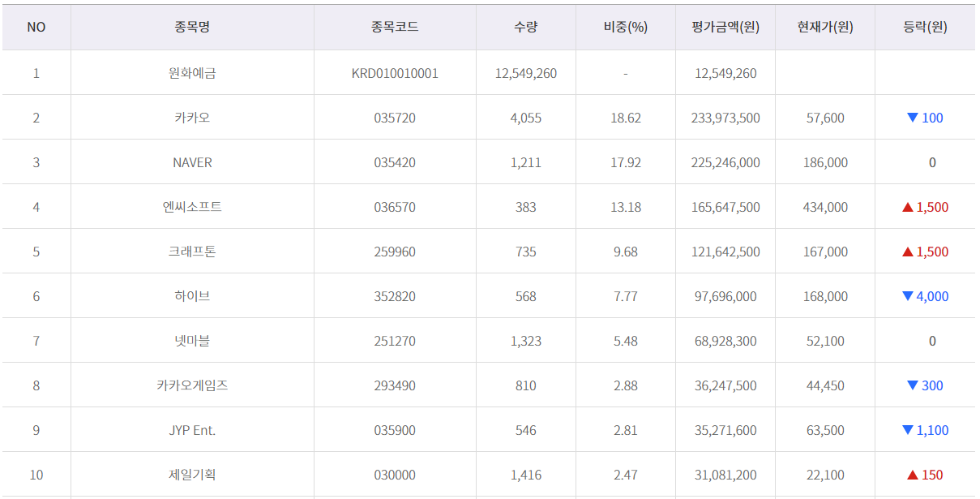
Task: Click stock code 036570
Action: (395, 207)
